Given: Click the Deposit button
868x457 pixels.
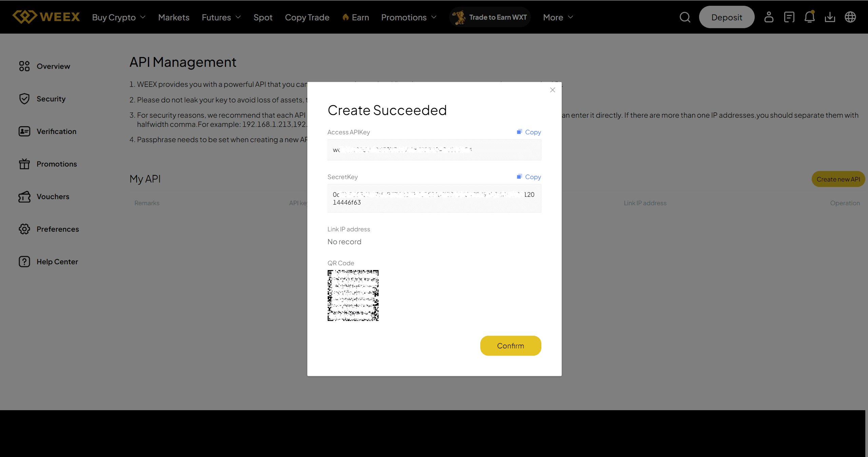Looking at the screenshot, I should (727, 17).
